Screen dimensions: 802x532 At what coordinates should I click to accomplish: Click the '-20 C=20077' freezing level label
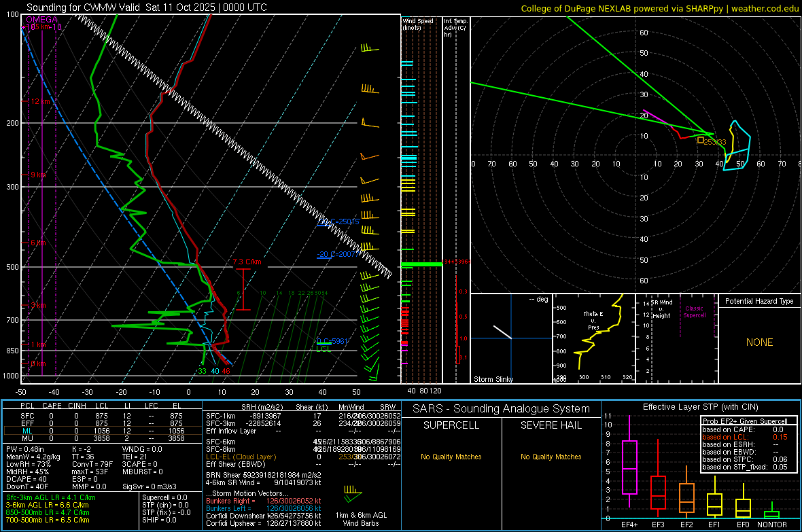[338, 254]
